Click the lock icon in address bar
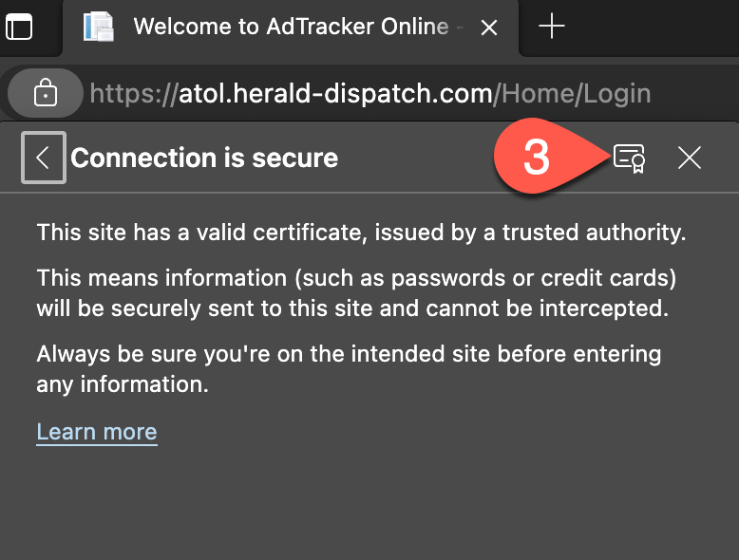The width and height of the screenshot is (739, 560). point(45,93)
